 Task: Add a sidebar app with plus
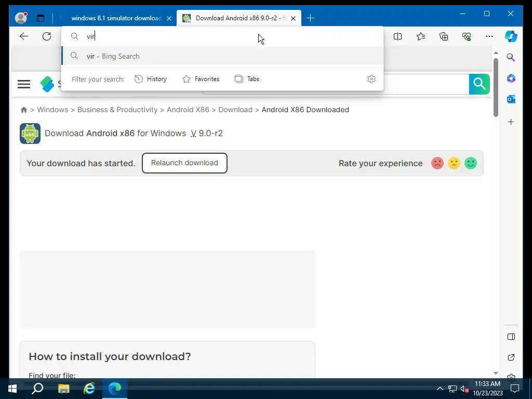tap(511, 122)
